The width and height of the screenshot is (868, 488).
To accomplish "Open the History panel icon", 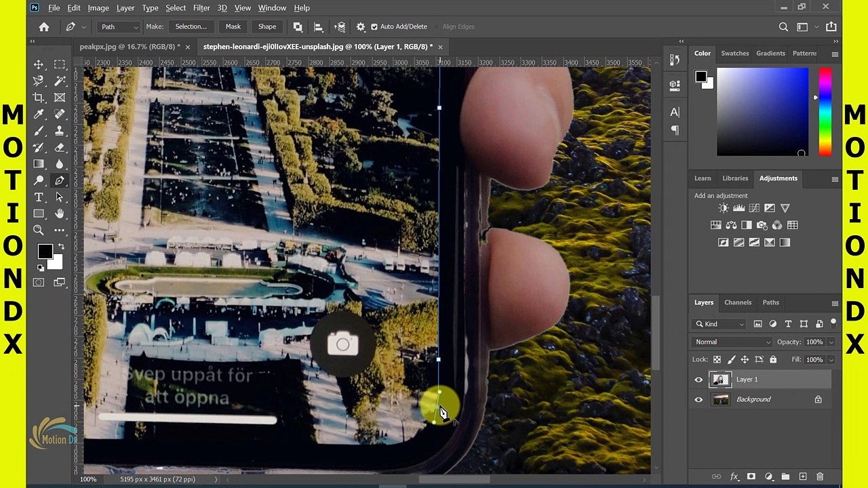I will tap(675, 60).
